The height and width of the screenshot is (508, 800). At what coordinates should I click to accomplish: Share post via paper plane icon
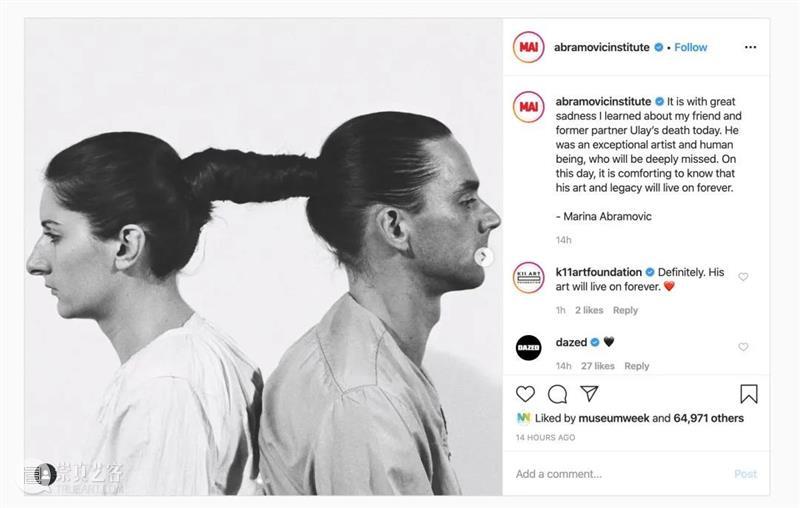coord(589,393)
